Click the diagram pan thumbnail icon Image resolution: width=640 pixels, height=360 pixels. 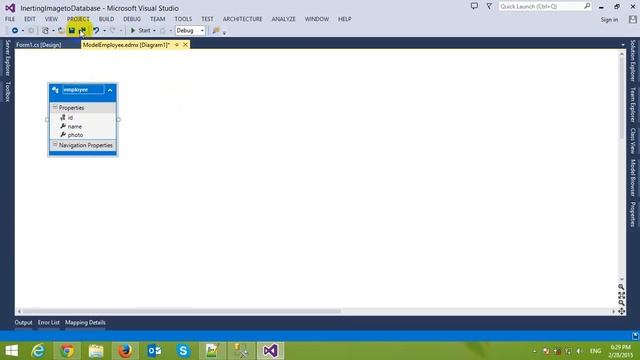pyautogui.click(x=621, y=311)
